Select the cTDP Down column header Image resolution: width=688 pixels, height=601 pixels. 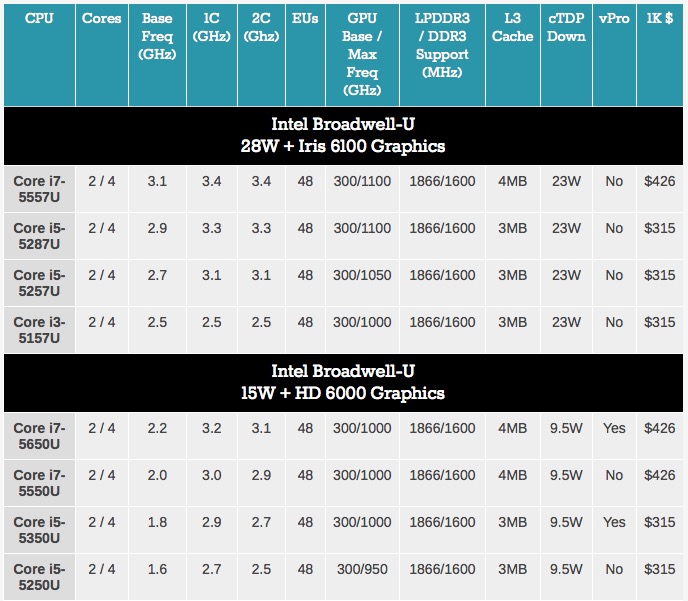(x=566, y=28)
